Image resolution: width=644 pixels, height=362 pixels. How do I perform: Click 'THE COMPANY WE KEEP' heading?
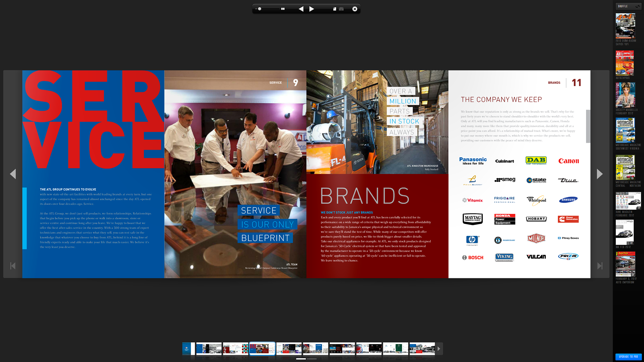(x=501, y=100)
